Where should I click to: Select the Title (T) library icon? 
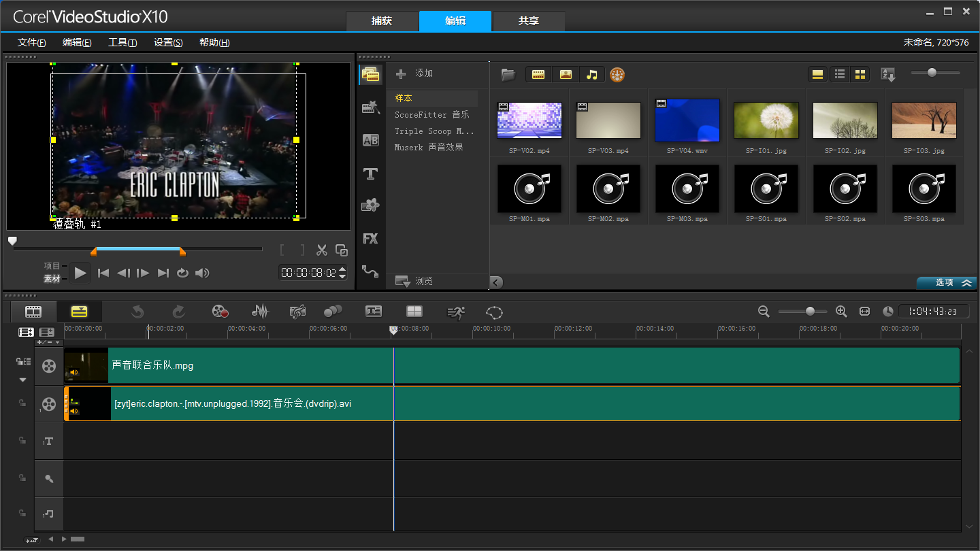click(x=371, y=174)
